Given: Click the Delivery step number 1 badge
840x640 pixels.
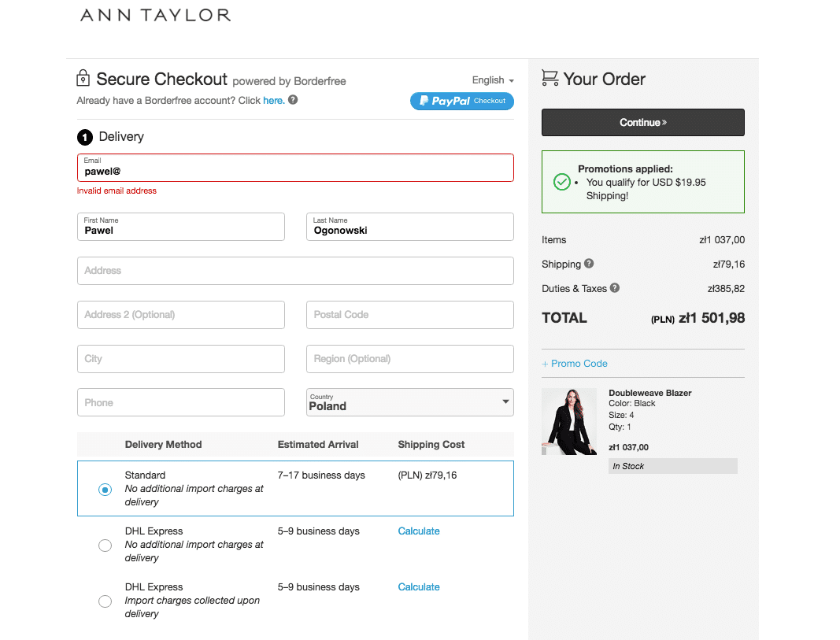Looking at the screenshot, I should click(85, 138).
